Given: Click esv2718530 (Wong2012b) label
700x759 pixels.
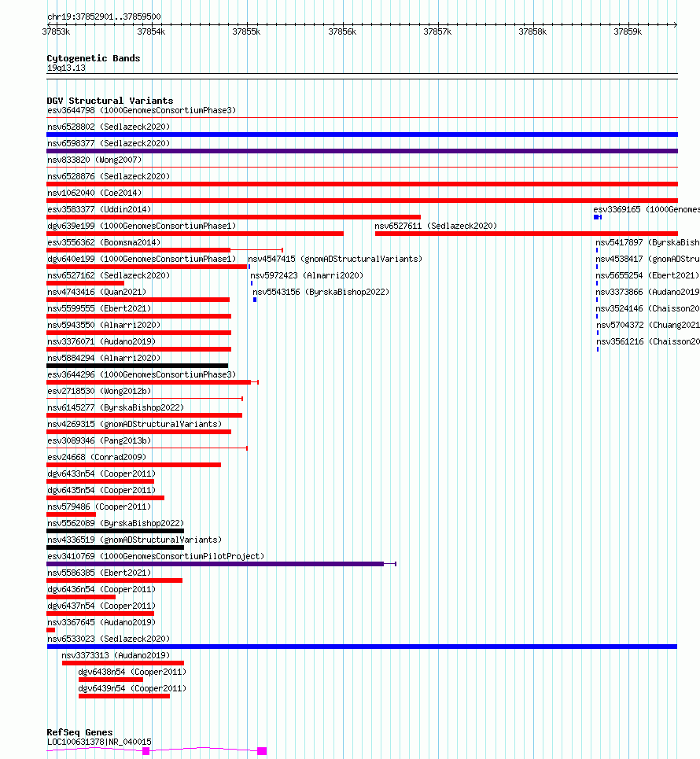Looking at the screenshot, I should click(99, 391).
